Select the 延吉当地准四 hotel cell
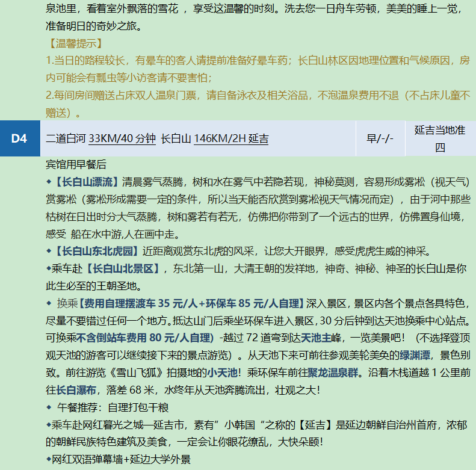 click(439, 138)
